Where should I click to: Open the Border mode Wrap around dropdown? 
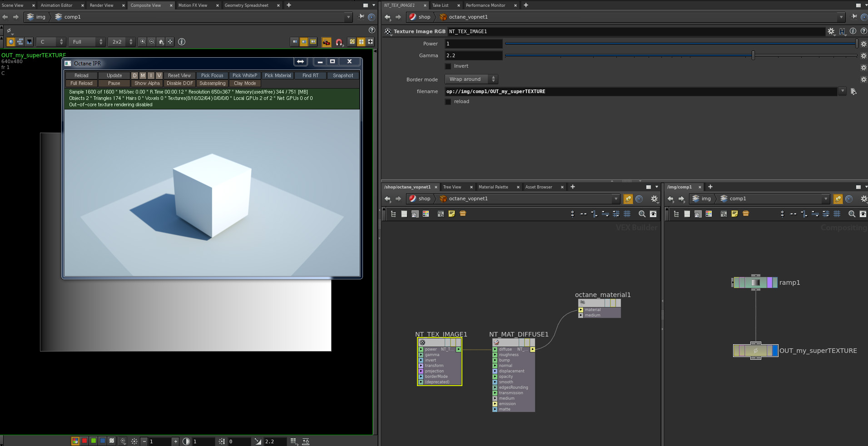[471, 79]
